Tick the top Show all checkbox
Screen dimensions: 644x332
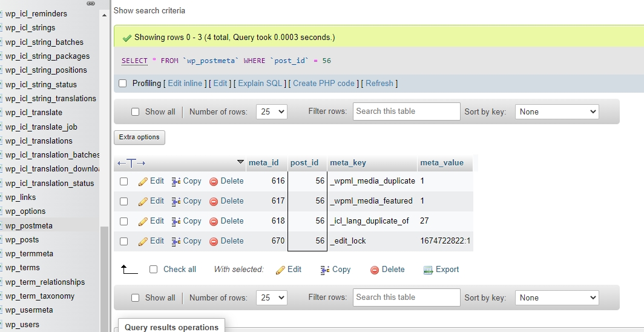(136, 112)
